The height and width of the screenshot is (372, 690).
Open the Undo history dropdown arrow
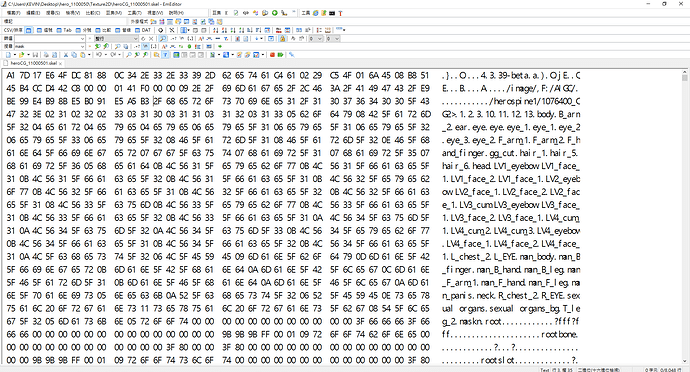(105, 55)
